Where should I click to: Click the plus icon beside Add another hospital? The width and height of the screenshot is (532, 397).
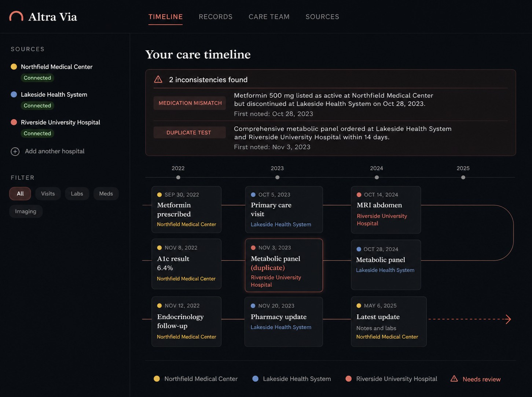15,151
